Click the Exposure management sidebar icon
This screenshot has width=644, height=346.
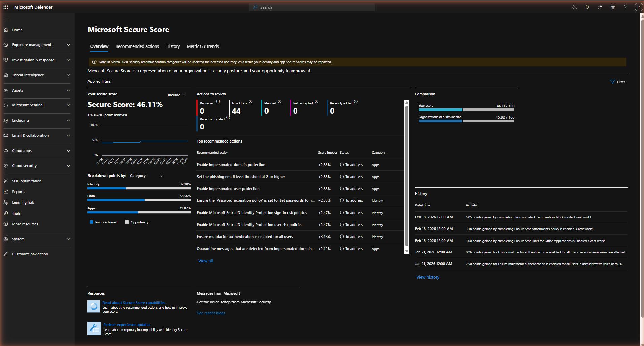click(6, 45)
